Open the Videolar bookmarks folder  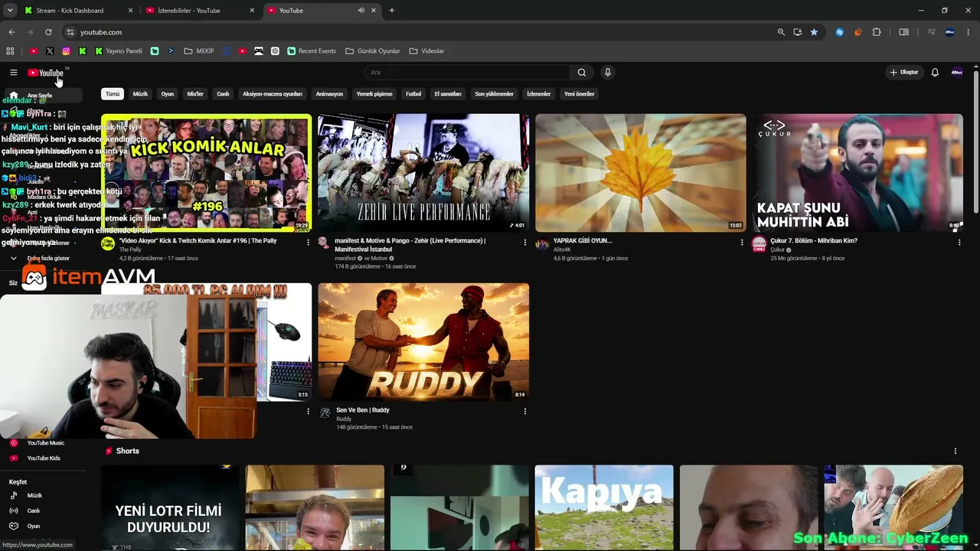[426, 51]
